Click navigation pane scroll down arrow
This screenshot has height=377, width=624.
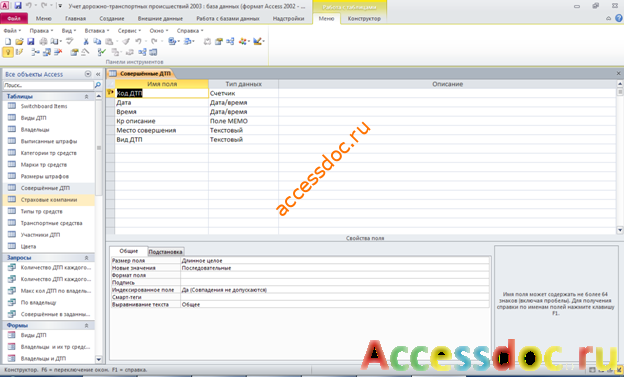(x=99, y=359)
